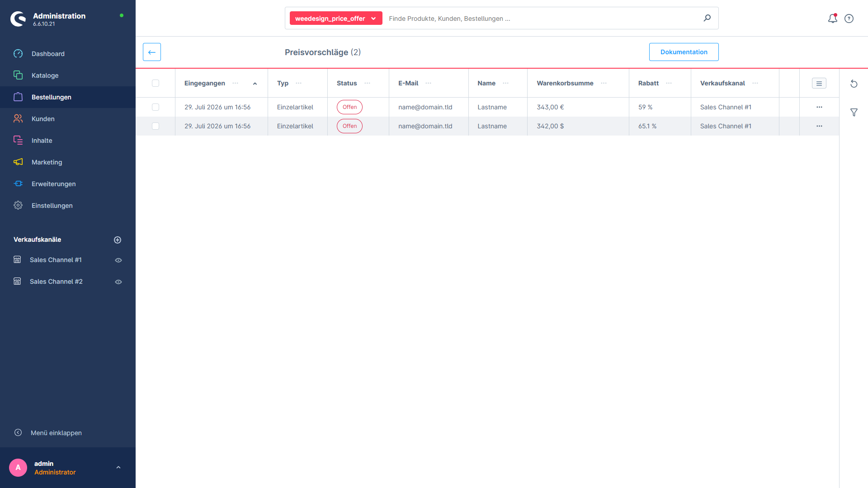Toggle Eingegangen sort order arrow

tap(255, 84)
